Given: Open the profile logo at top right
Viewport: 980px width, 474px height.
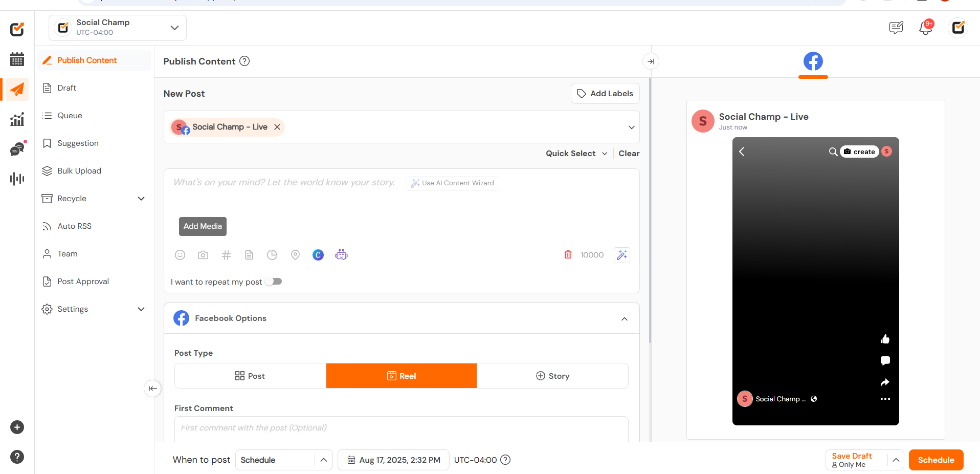Looking at the screenshot, I should 958,27.
